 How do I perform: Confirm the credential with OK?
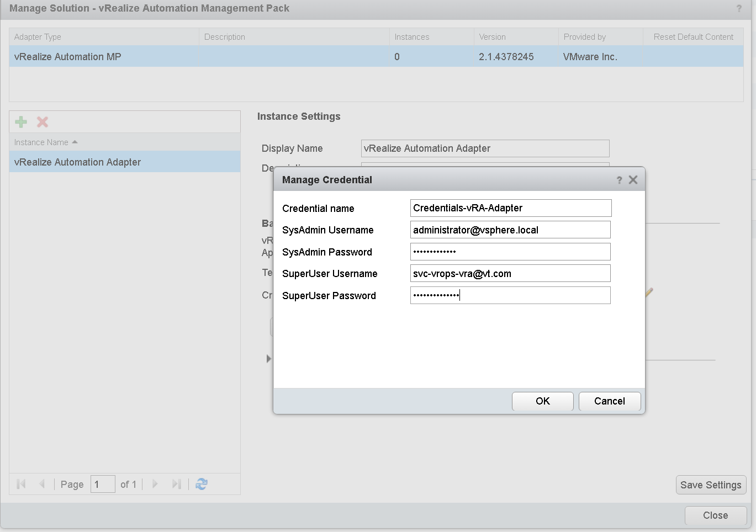(x=542, y=401)
